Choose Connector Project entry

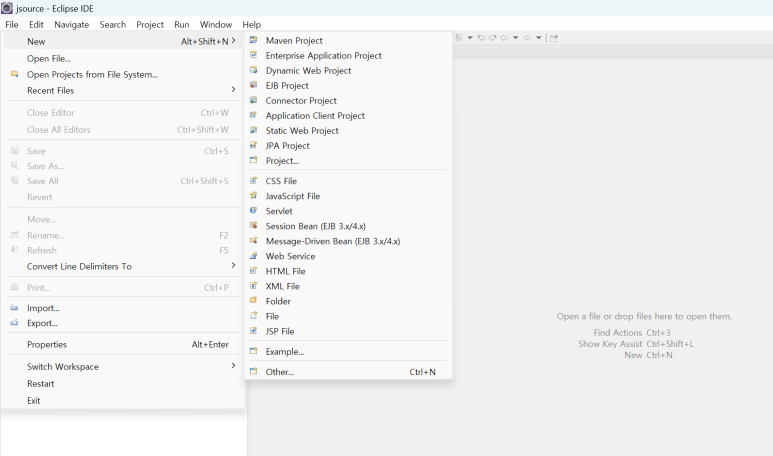348,101
